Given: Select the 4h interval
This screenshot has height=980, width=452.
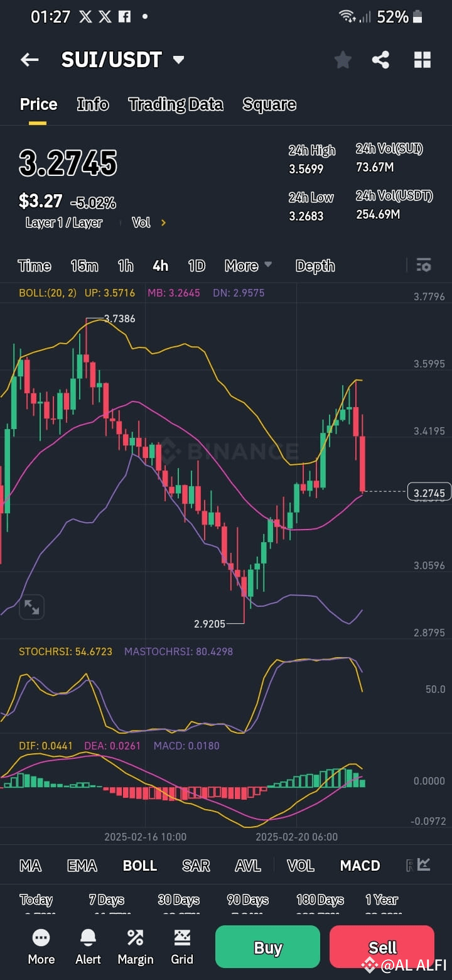Looking at the screenshot, I should 161,266.
